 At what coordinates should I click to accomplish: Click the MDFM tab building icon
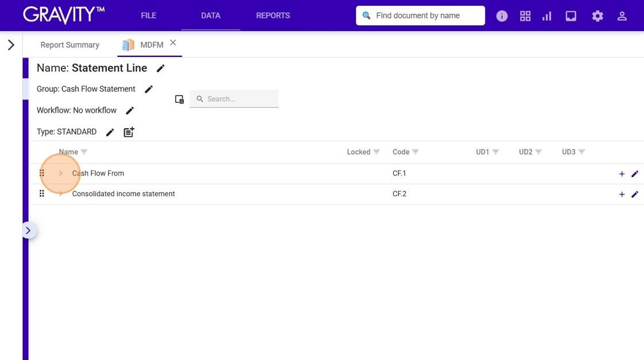click(x=128, y=45)
